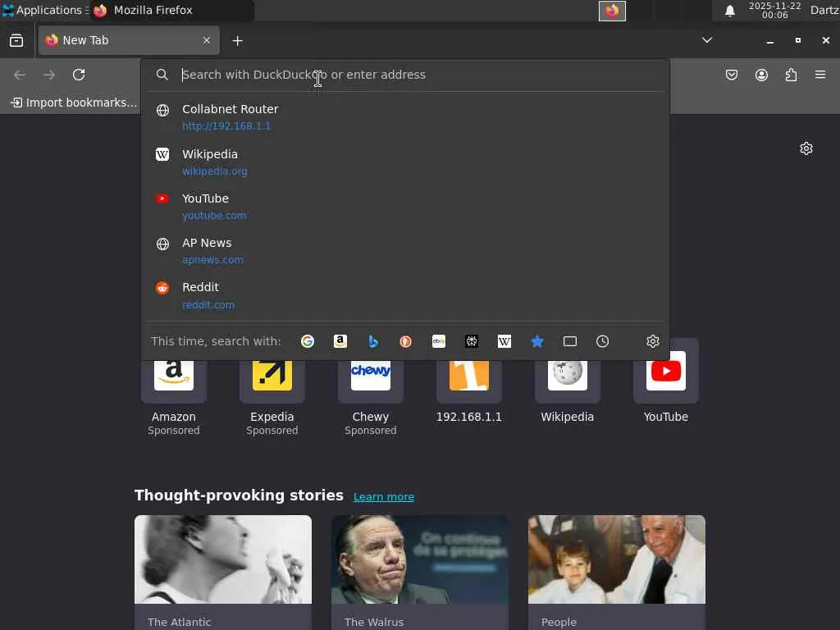The height and width of the screenshot is (630, 840).
Task: Go back using the back arrow
Action: 20,75
